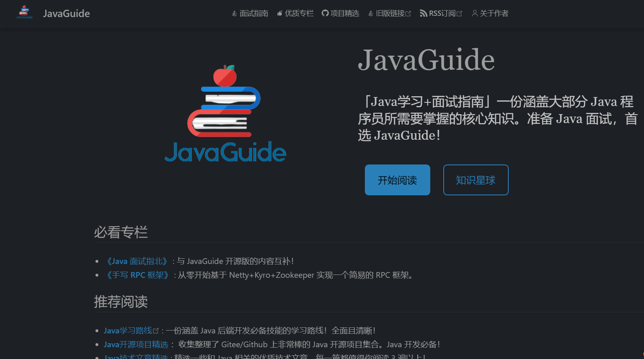The width and height of the screenshot is (644, 359).
Task: Click the large JavaGuide hero logo image
Action: coord(226,114)
